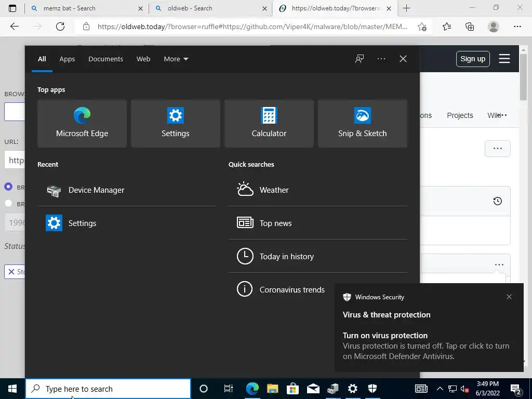
Task: Open File Explorer from taskbar
Action: pyautogui.click(x=272, y=389)
